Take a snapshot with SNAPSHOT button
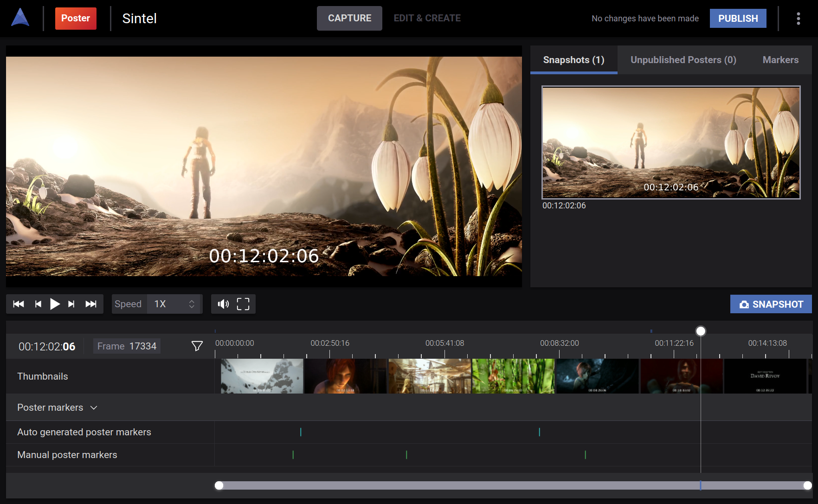 [x=771, y=304]
